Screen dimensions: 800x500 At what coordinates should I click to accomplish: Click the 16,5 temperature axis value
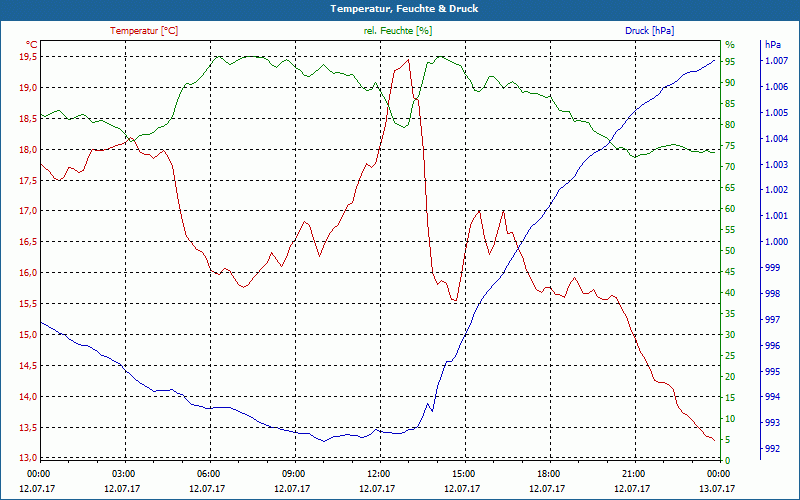[28, 242]
